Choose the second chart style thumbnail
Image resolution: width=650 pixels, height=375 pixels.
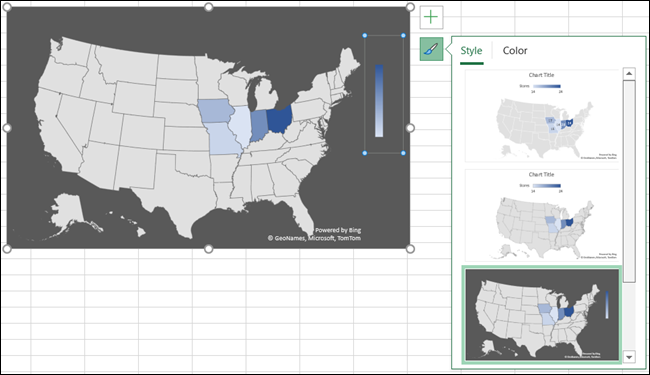click(542, 215)
